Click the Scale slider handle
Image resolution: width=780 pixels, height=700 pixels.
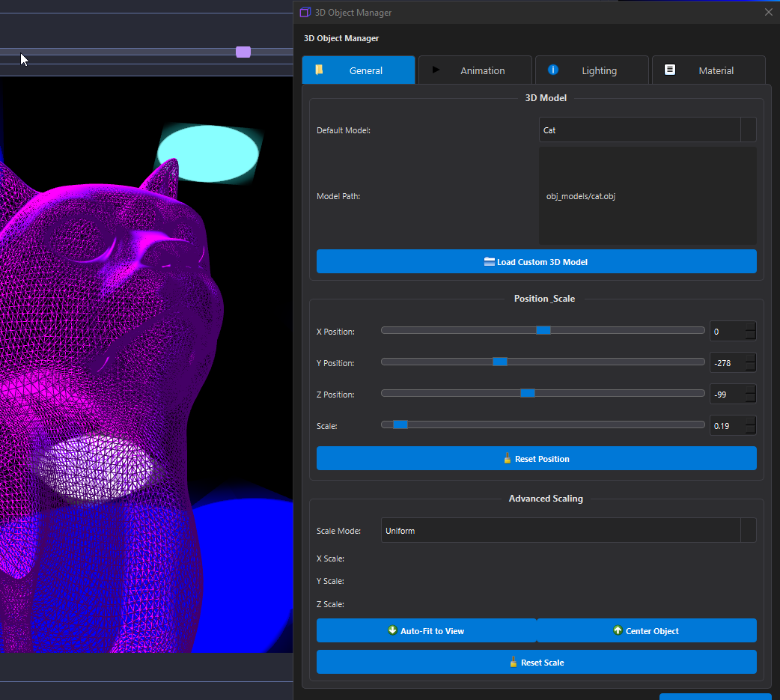click(400, 424)
